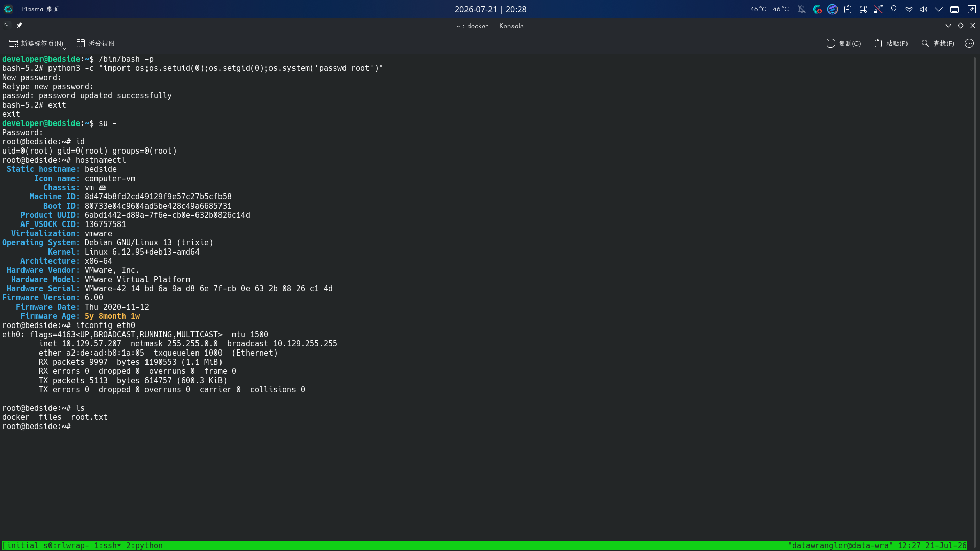Click the clock showing 2026-07-21 | 20:28
The width and height of the screenshot is (980, 551).
(x=491, y=9)
